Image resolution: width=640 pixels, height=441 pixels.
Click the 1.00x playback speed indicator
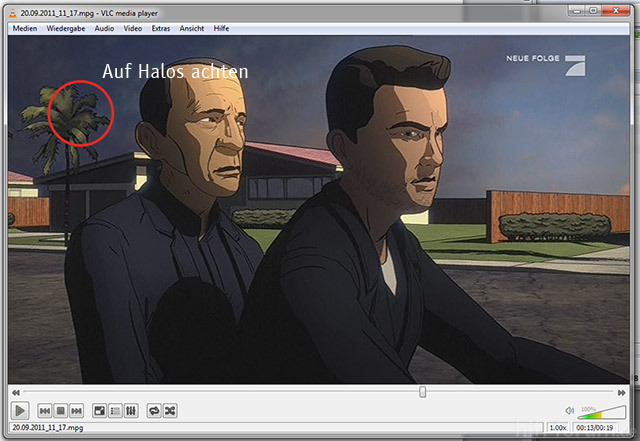pyautogui.click(x=558, y=428)
